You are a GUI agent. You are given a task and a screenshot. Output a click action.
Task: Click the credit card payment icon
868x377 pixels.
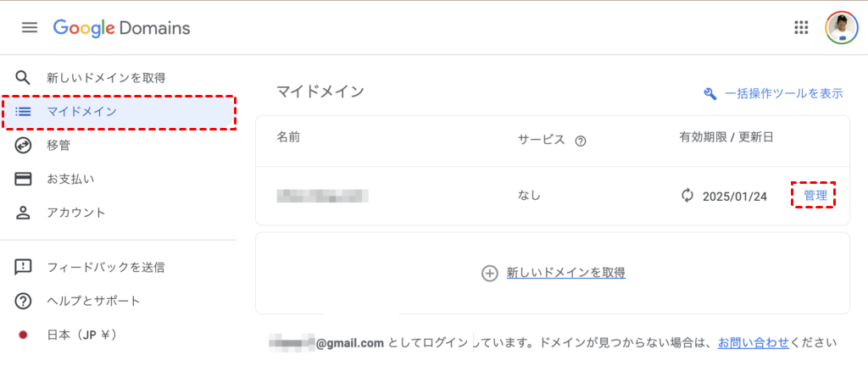[24, 179]
